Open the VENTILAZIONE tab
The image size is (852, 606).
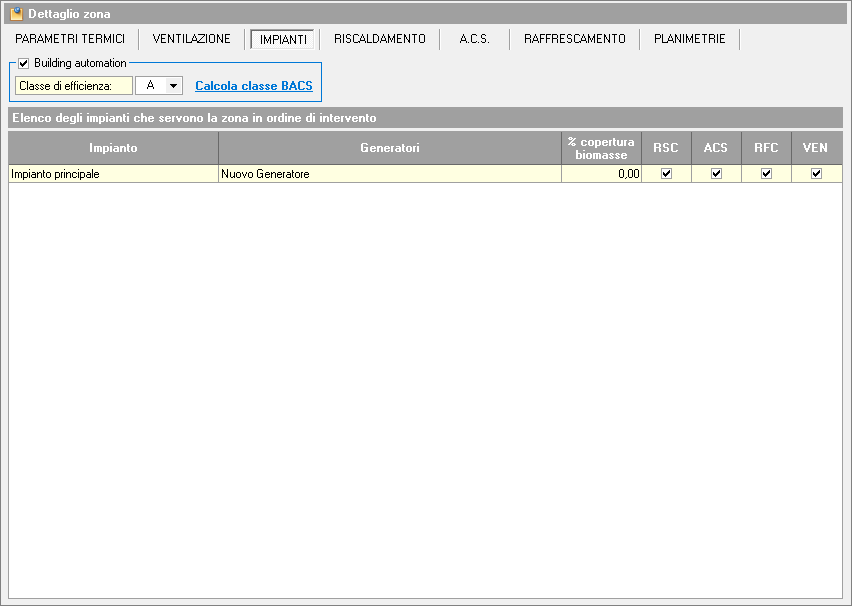click(192, 39)
